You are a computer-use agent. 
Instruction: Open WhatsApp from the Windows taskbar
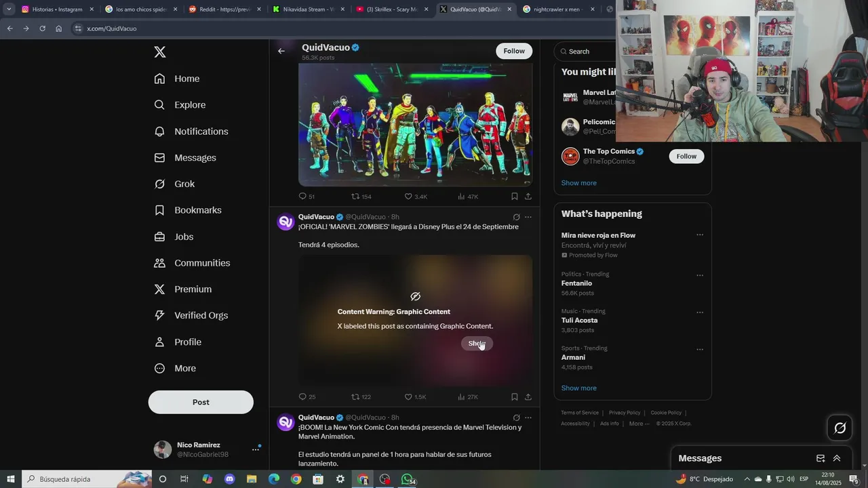click(408, 479)
